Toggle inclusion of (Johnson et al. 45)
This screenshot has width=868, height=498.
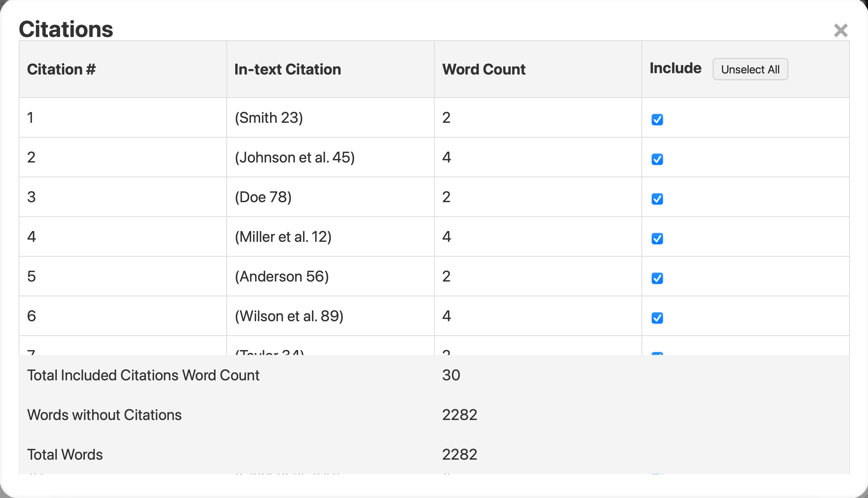tap(657, 159)
